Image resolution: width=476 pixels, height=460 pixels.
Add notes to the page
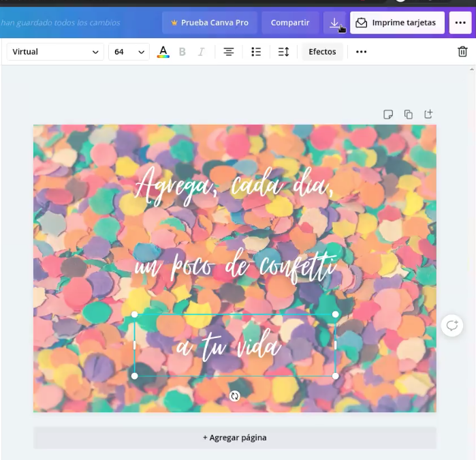pyautogui.click(x=388, y=114)
